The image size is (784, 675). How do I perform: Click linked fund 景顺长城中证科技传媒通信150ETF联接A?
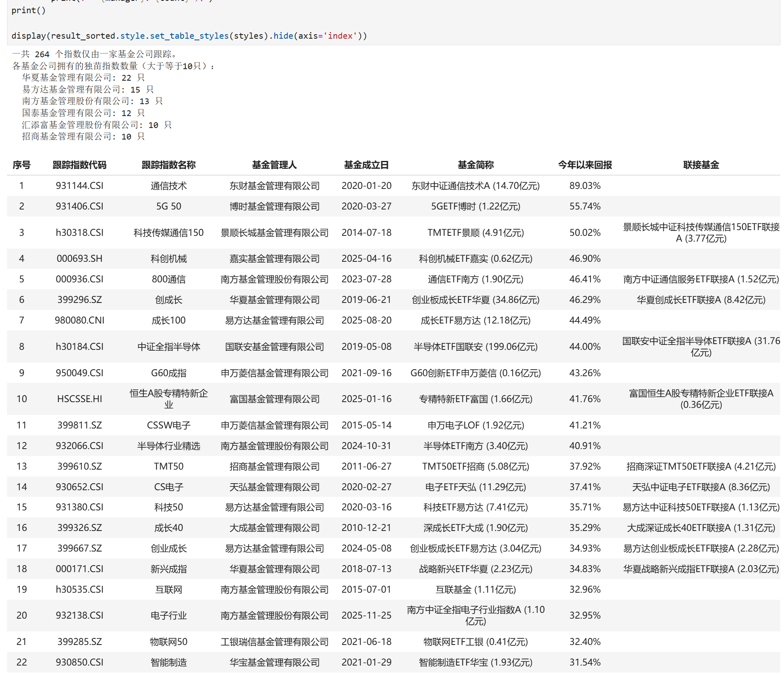coord(701,233)
